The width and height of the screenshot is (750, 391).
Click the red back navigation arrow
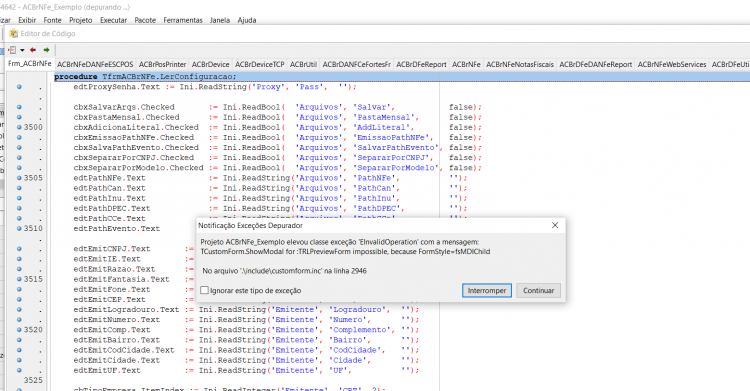pos(33,50)
